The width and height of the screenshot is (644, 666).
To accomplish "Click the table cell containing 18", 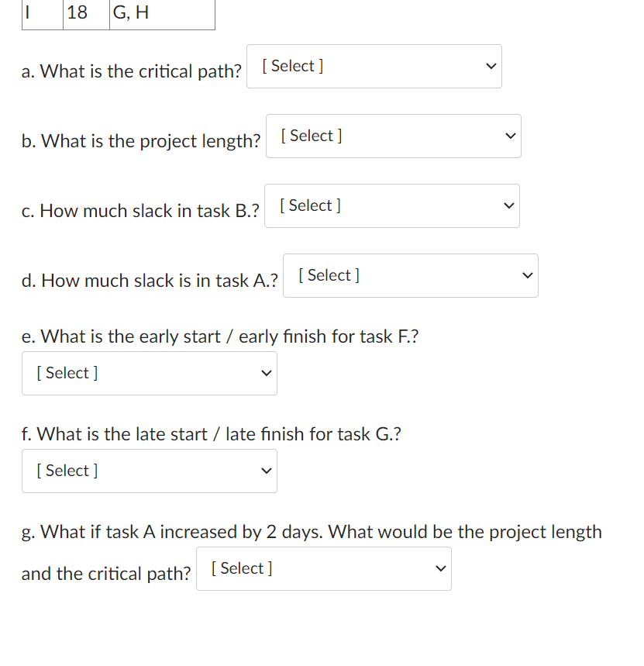I will 85,13.
